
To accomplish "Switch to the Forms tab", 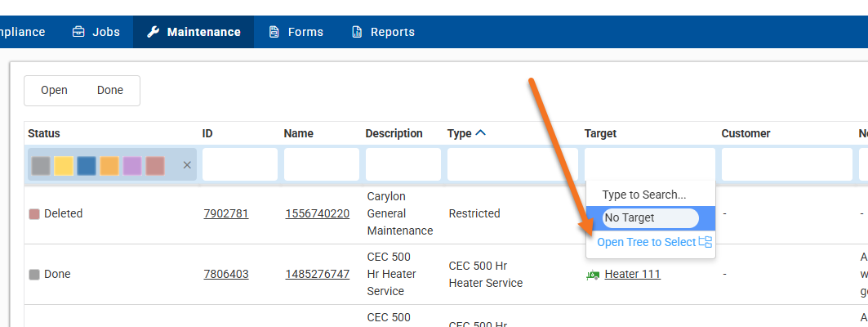I will [296, 32].
